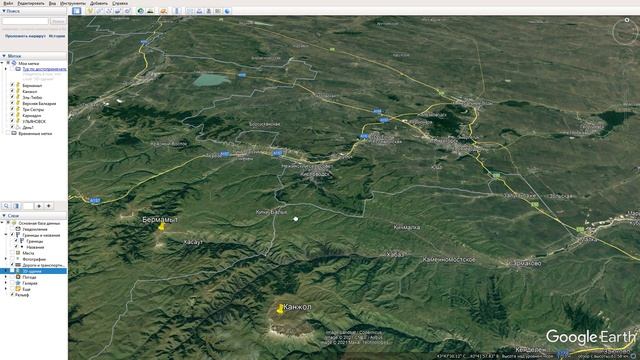Uncheck the Кармадон placemark checkbox
Image resolution: width=640 pixels, height=360 pixels.
click(x=12, y=116)
